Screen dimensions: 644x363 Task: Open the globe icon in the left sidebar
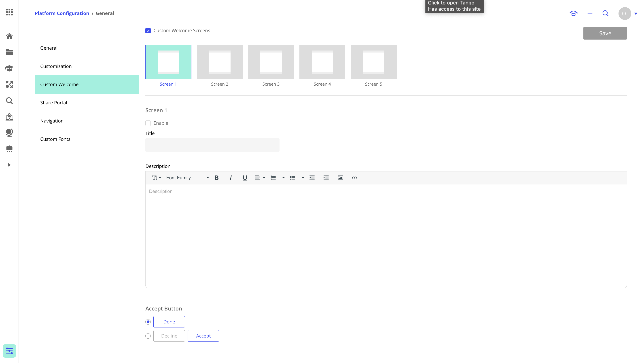point(9,133)
